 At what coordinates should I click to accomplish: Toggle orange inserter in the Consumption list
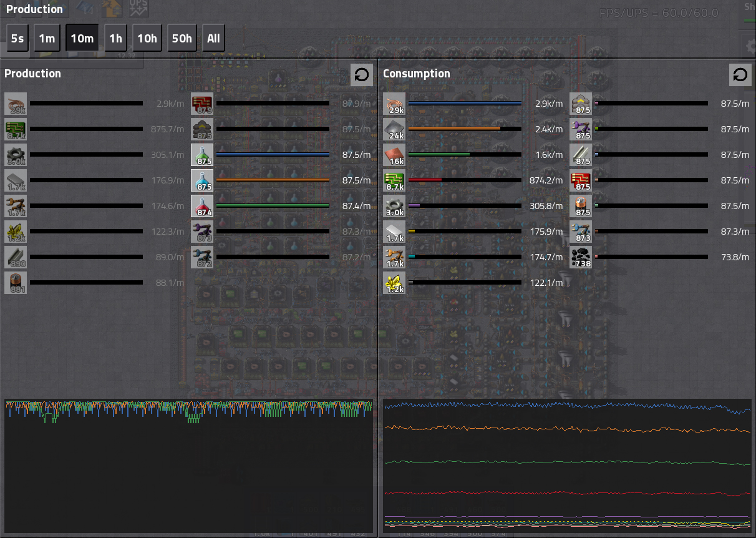point(394,257)
